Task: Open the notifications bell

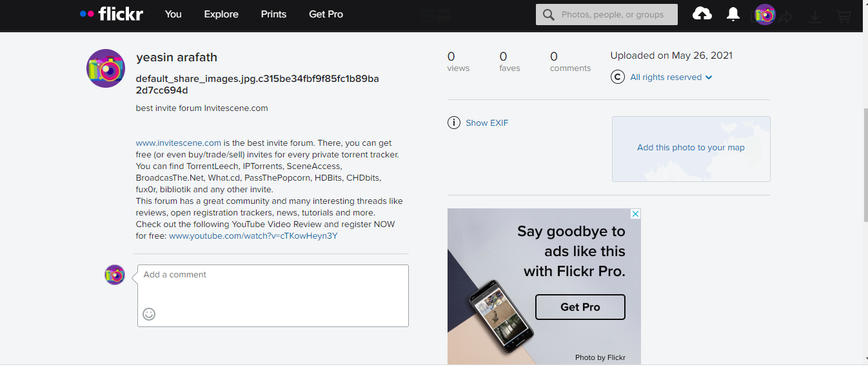Action: (x=733, y=14)
